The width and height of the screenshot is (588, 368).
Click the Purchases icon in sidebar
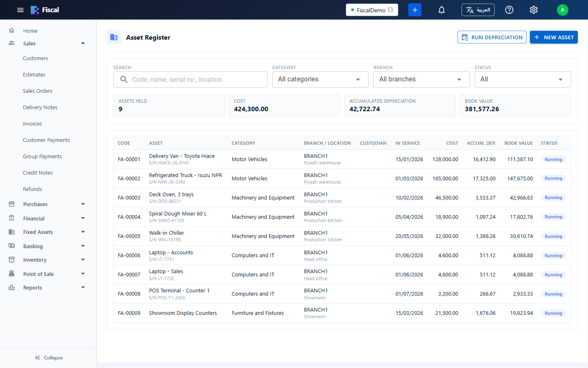point(12,204)
